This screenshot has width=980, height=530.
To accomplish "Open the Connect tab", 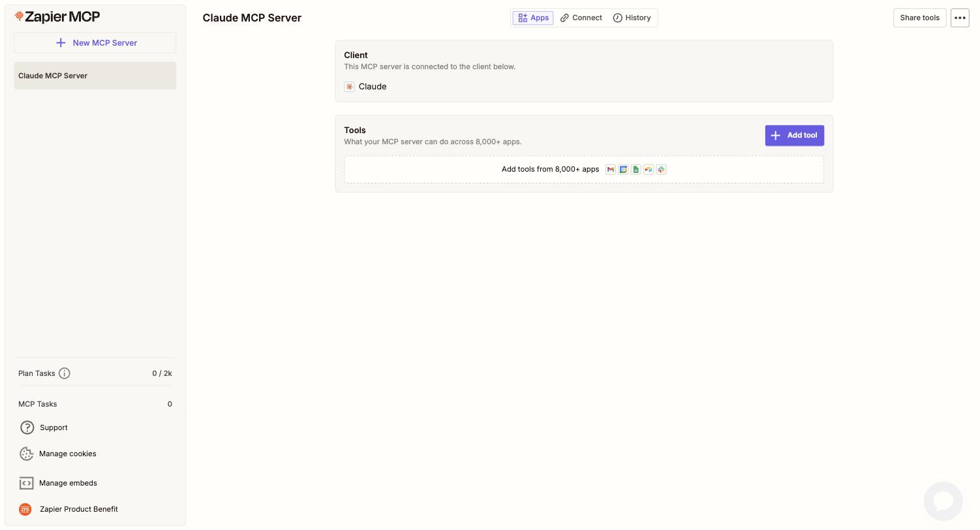I will click(581, 18).
